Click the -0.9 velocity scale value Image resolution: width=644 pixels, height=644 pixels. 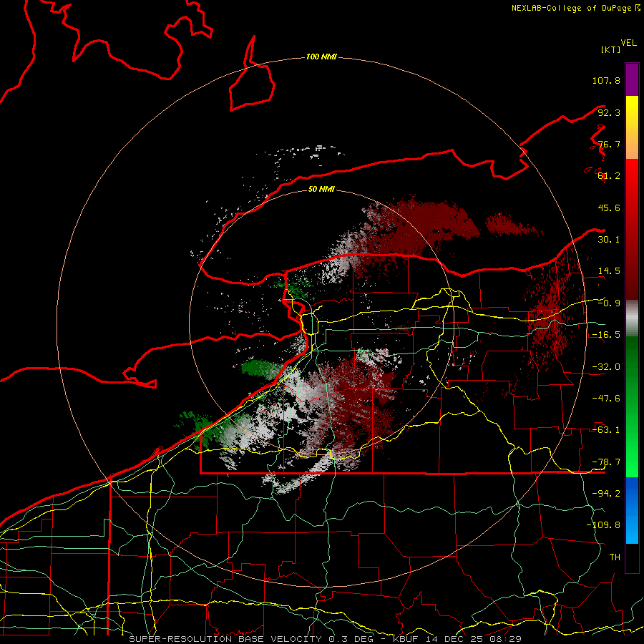tap(609, 303)
